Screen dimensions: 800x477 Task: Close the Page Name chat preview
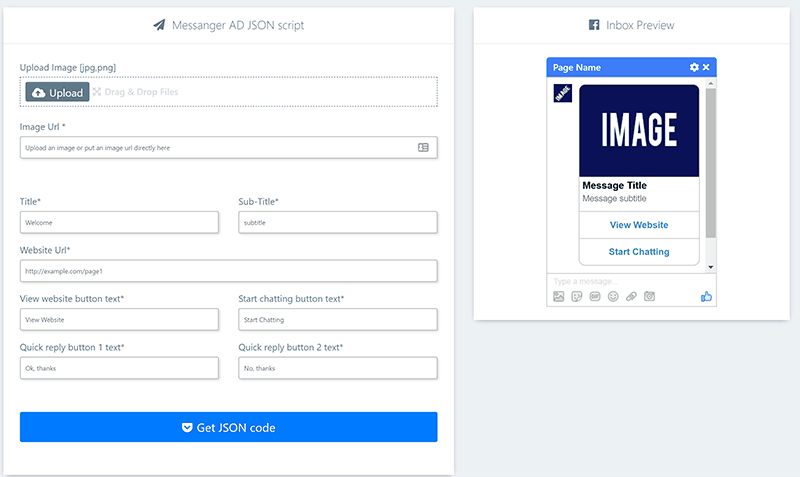tap(706, 67)
